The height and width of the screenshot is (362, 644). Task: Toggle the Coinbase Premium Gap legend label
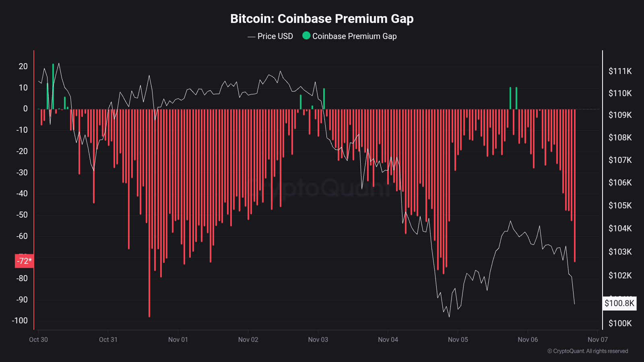coord(354,36)
